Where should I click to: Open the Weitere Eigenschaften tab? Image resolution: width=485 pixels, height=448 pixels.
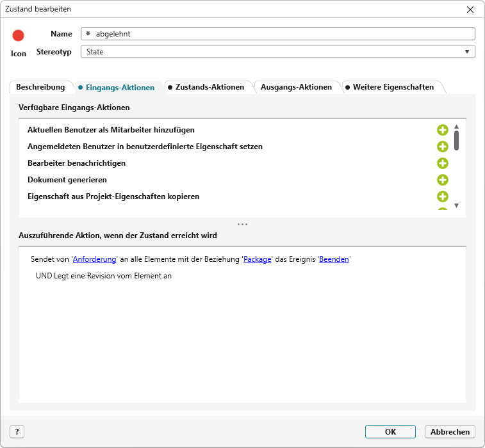393,87
